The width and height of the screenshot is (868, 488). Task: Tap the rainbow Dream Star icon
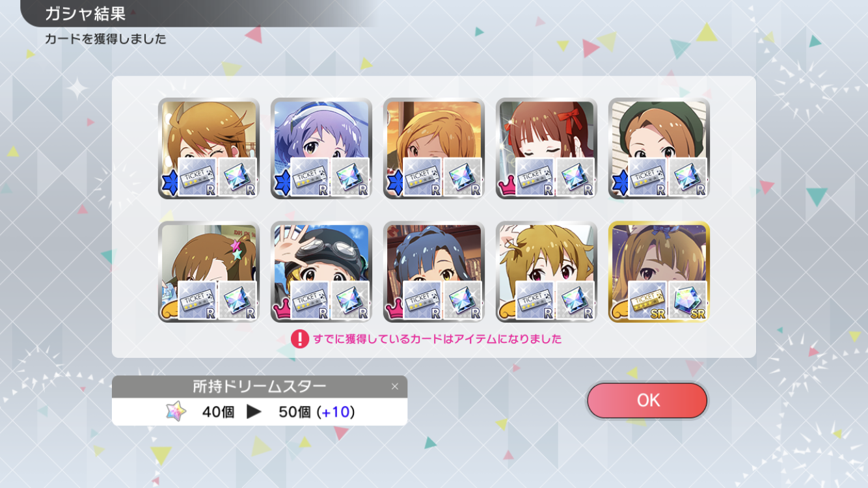click(x=176, y=412)
